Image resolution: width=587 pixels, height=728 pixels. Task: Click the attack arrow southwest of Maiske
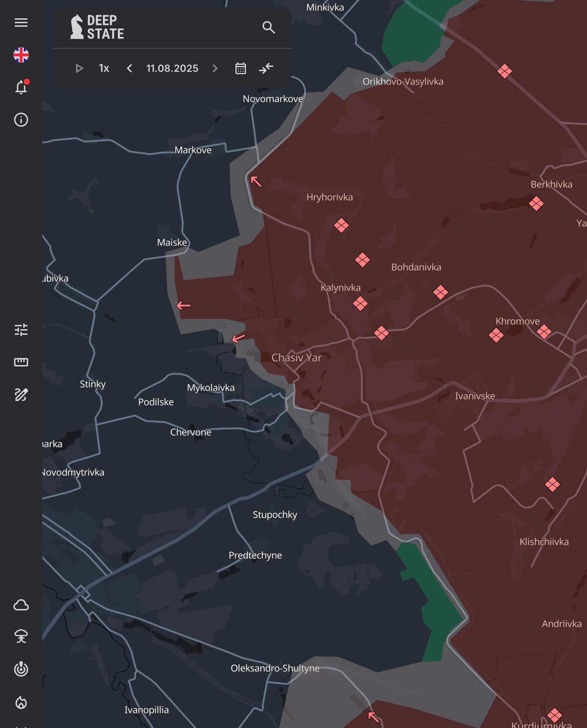(x=183, y=305)
